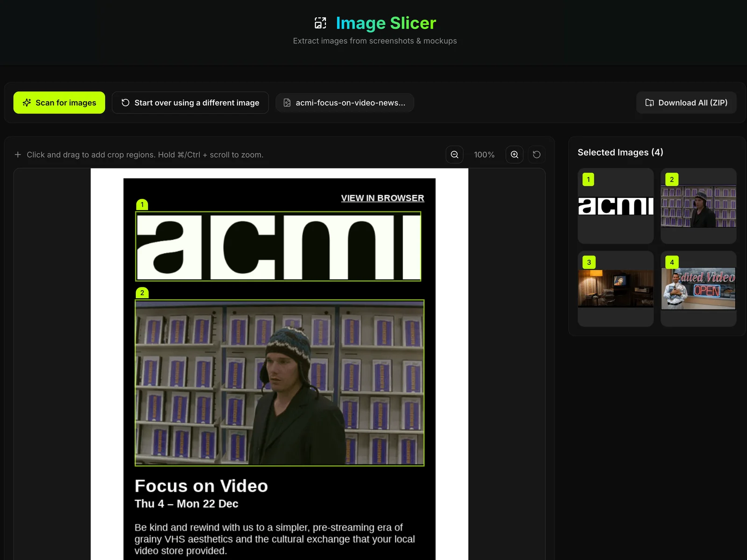Download all images as ZIP

click(686, 103)
